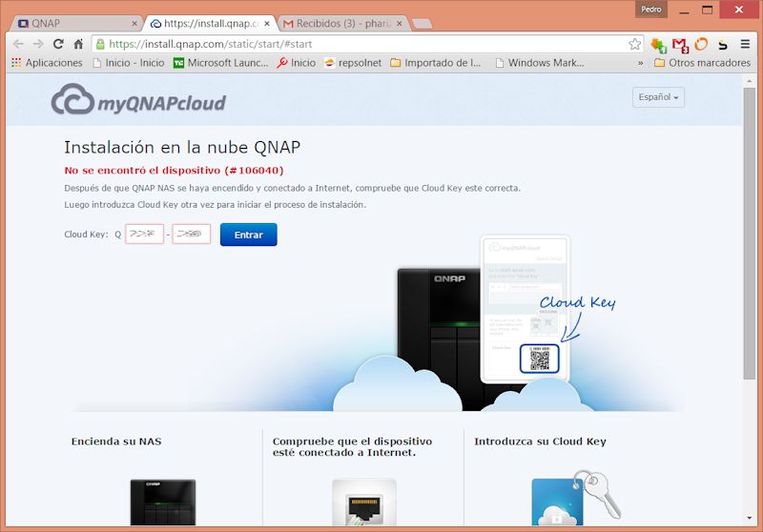Close the install.qnap.com tab

coord(267,23)
